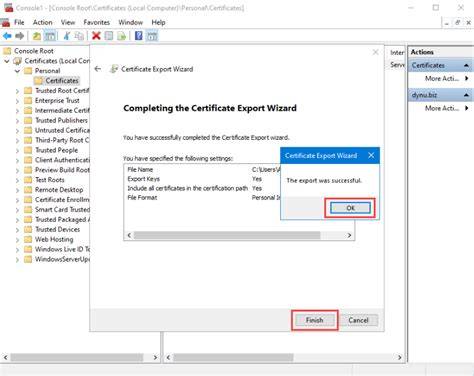Click the settings list horizontal scrollbar thumb
Image resolution: width=474 pixels, height=376 pixels.
(x=227, y=235)
